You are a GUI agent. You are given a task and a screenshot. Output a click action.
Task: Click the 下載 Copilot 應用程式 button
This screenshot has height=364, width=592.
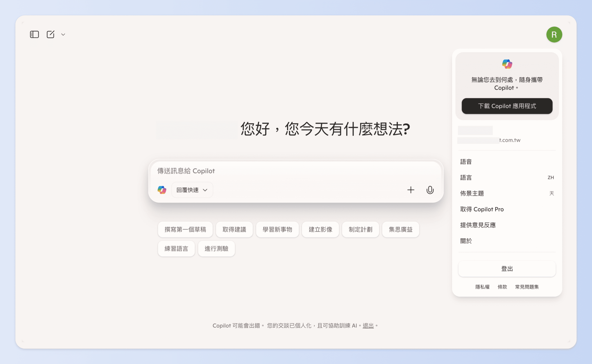(x=507, y=106)
